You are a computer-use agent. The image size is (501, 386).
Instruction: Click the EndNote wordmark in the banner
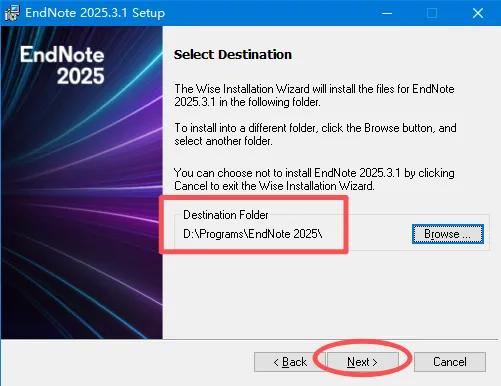click(x=62, y=54)
